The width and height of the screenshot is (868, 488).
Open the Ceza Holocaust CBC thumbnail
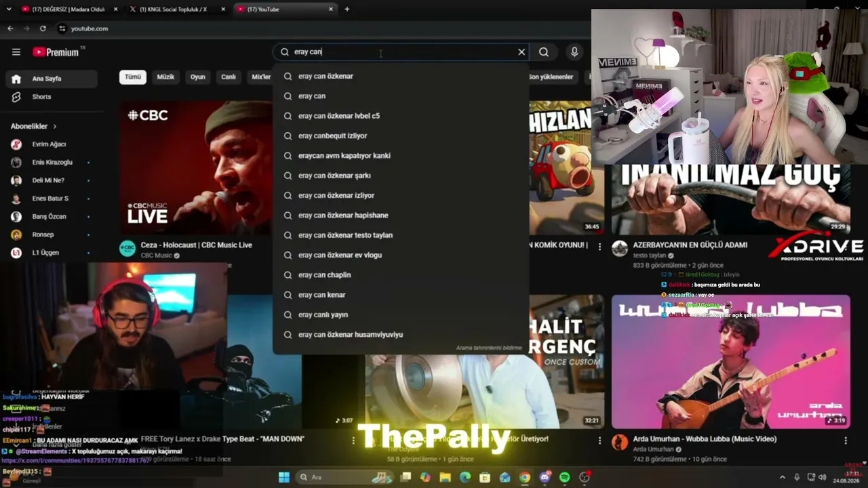coord(196,167)
